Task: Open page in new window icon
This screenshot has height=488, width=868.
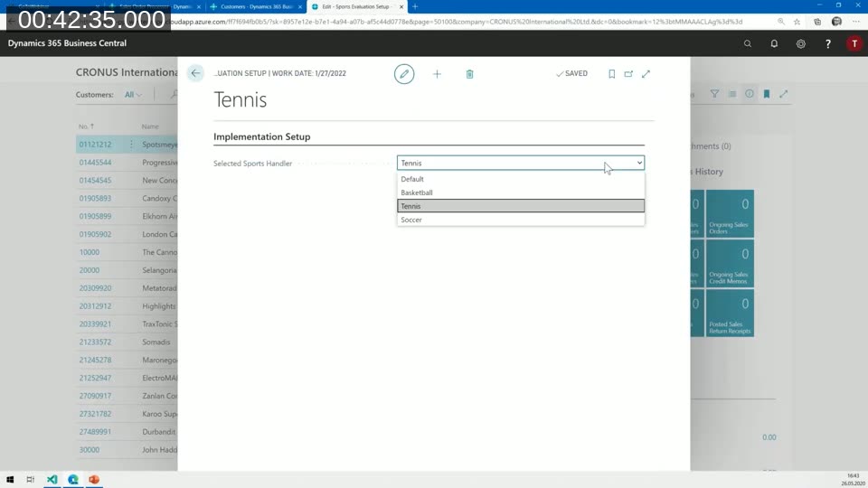Action: tap(628, 73)
